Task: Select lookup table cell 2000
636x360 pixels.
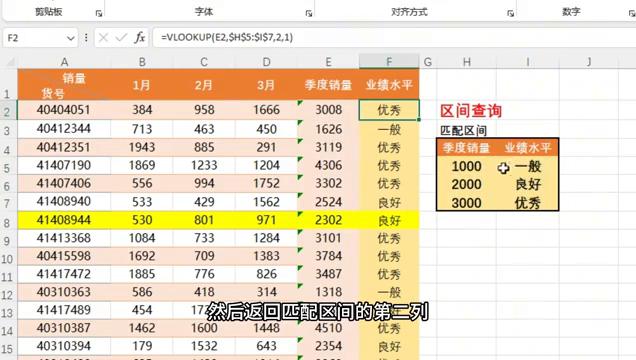Action: click(x=466, y=184)
